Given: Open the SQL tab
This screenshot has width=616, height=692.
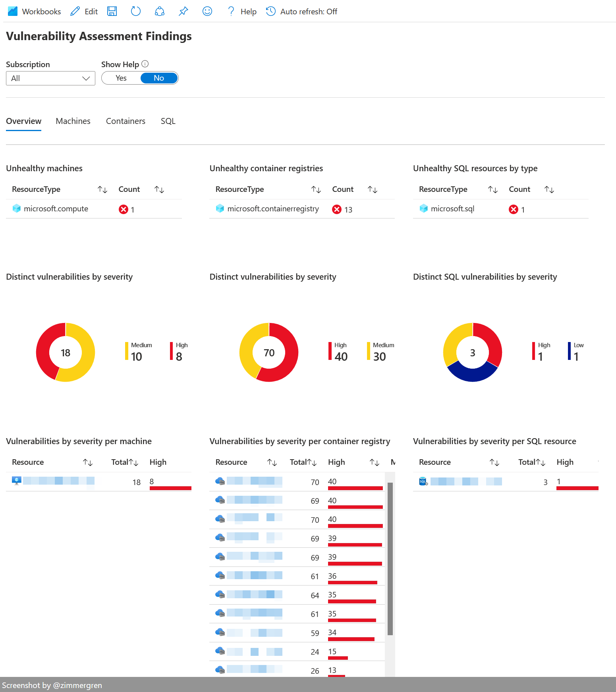Looking at the screenshot, I should click(168, 121).
